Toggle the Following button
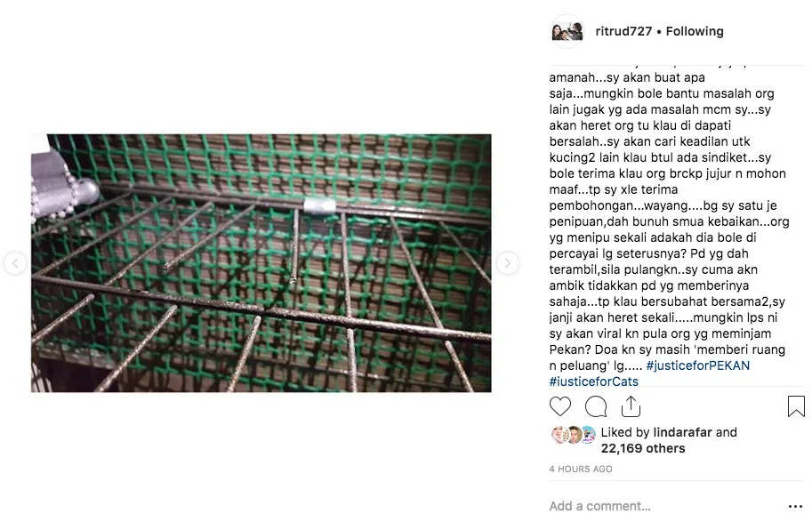The image size is (812, 522). click(695, 32)
